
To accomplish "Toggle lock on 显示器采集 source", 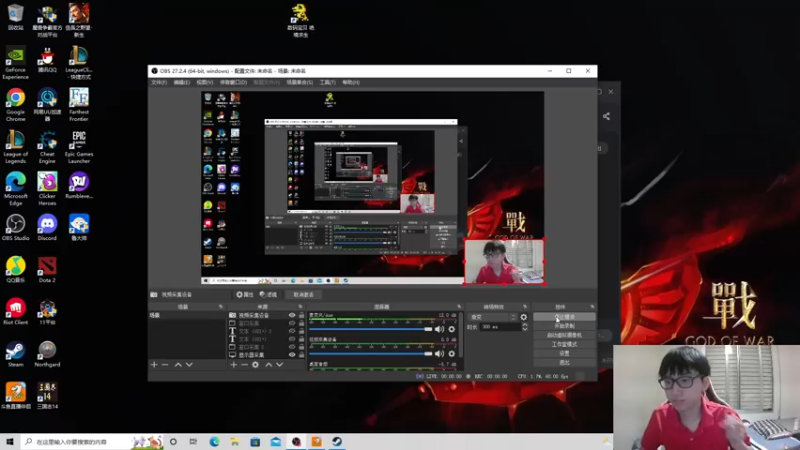I will click(x=301, y=355).
